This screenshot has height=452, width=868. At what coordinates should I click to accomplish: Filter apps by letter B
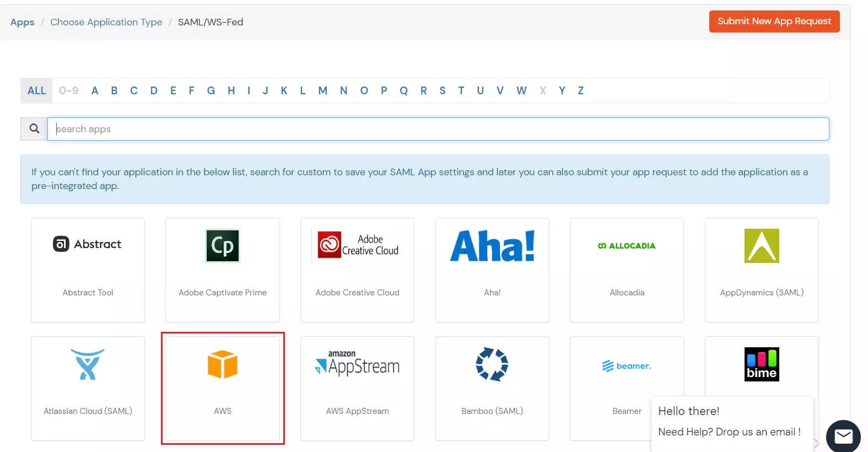tap(114, 90)
